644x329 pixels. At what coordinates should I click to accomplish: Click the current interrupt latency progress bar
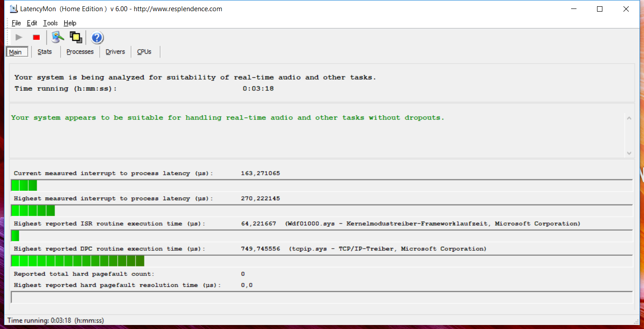pyautogui.click(x=322, y=186)
